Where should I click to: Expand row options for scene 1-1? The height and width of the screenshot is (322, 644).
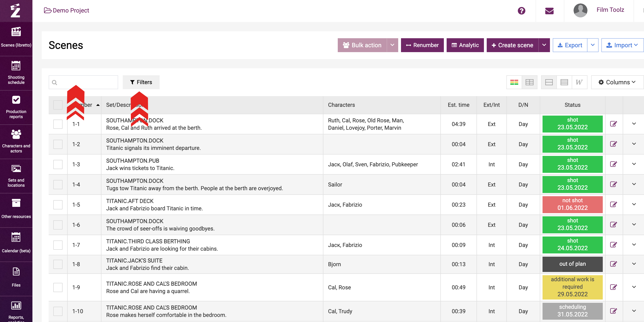point(634,124)
